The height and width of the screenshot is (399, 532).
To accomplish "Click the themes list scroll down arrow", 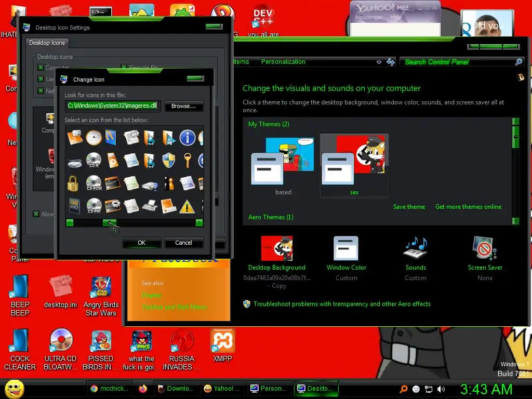I will click(x=515, y=221).
